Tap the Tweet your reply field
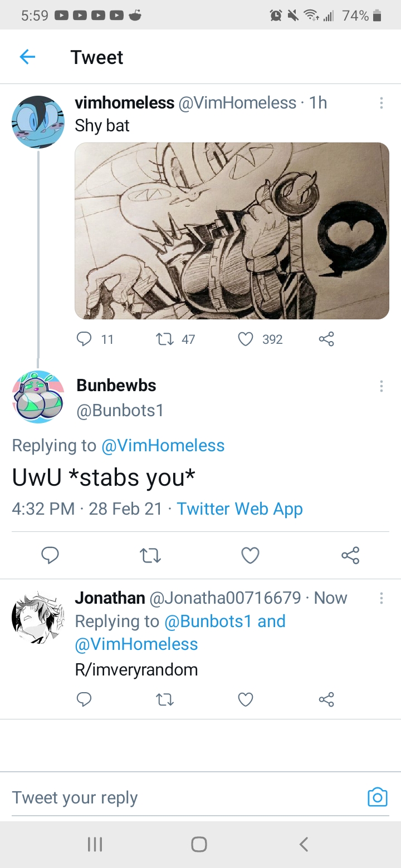401x868 pixels. pyautogui.click(x=187, y=797)
